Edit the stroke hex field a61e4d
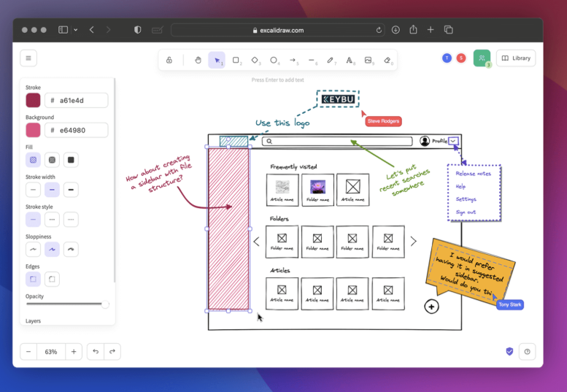Viewport: 567px width, 392px height. (77, 100)
